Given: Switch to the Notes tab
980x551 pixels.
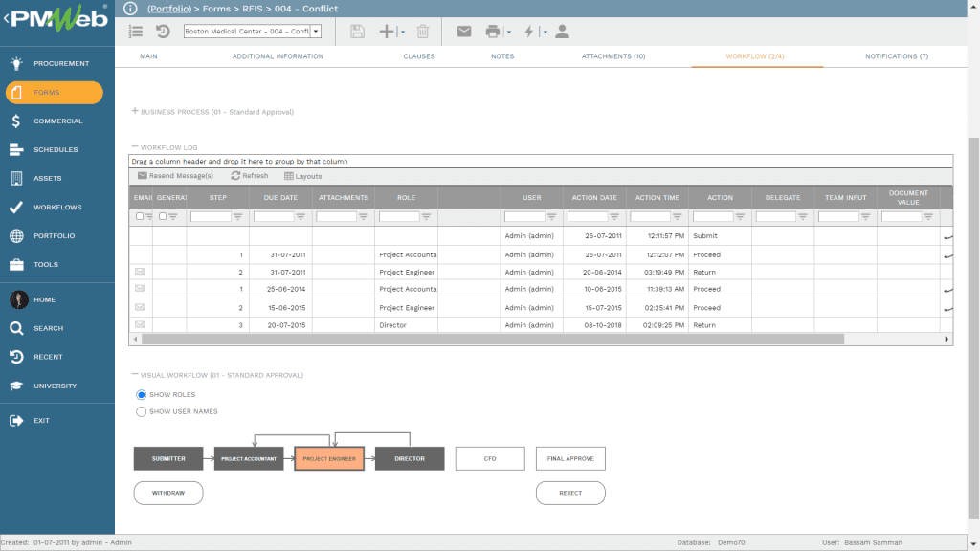Looking at the screenshot, I should tap(502, 56).
